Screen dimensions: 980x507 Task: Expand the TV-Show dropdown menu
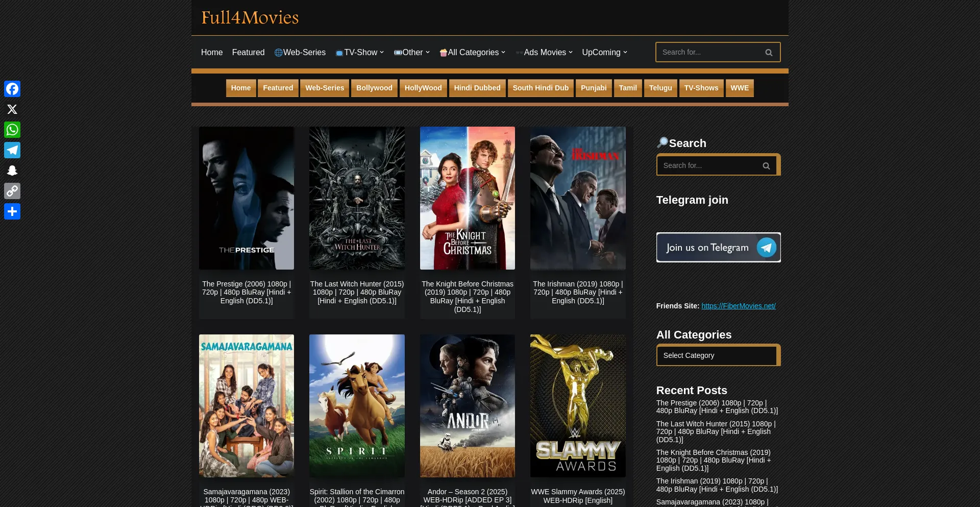[360, 53]
